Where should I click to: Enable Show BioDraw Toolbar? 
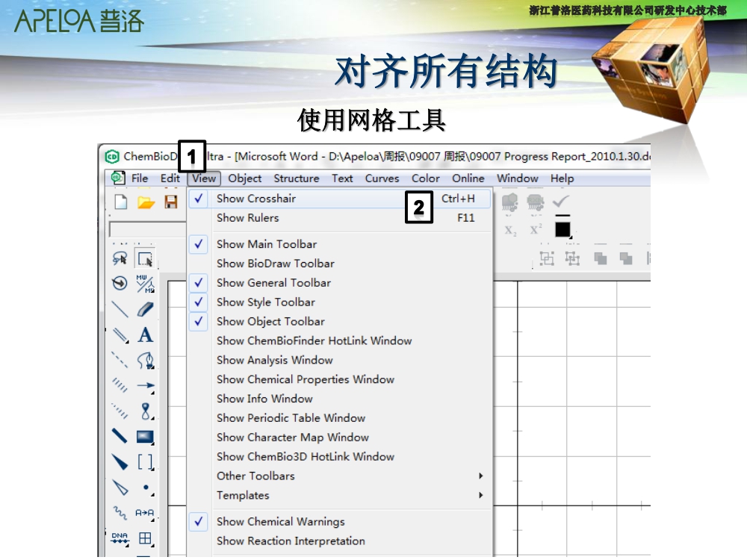(339, 264)
